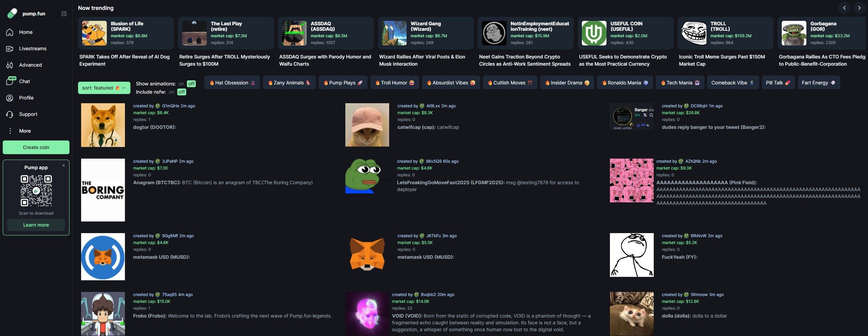
Task: Collapse sidebar using the panel icon
Action: coord(64,14)
